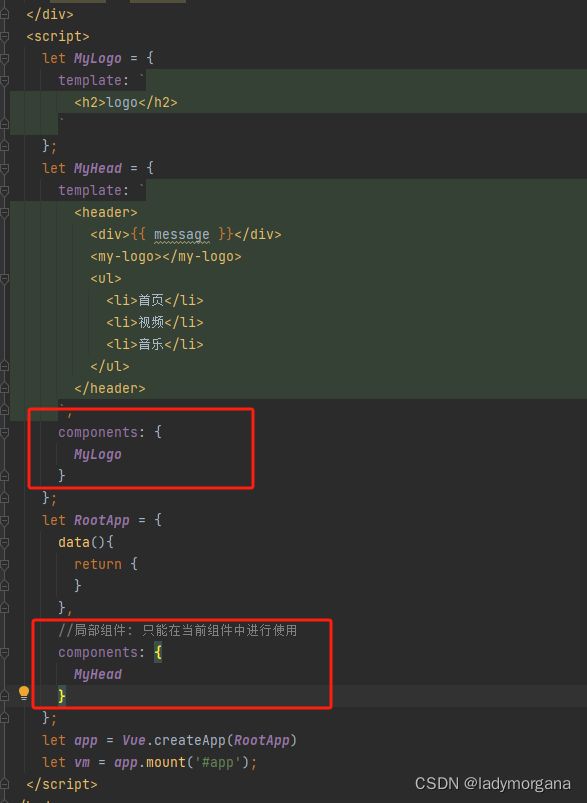
Task: Collapse the <ul> list fold marker
Action: pyautogui.click(x=5, y=279)
